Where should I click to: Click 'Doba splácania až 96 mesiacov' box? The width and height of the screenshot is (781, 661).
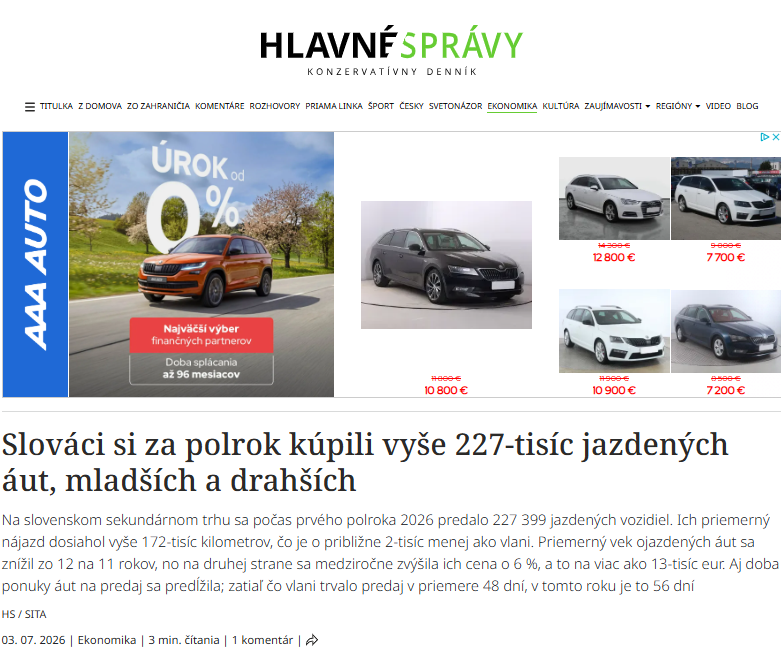201,368
